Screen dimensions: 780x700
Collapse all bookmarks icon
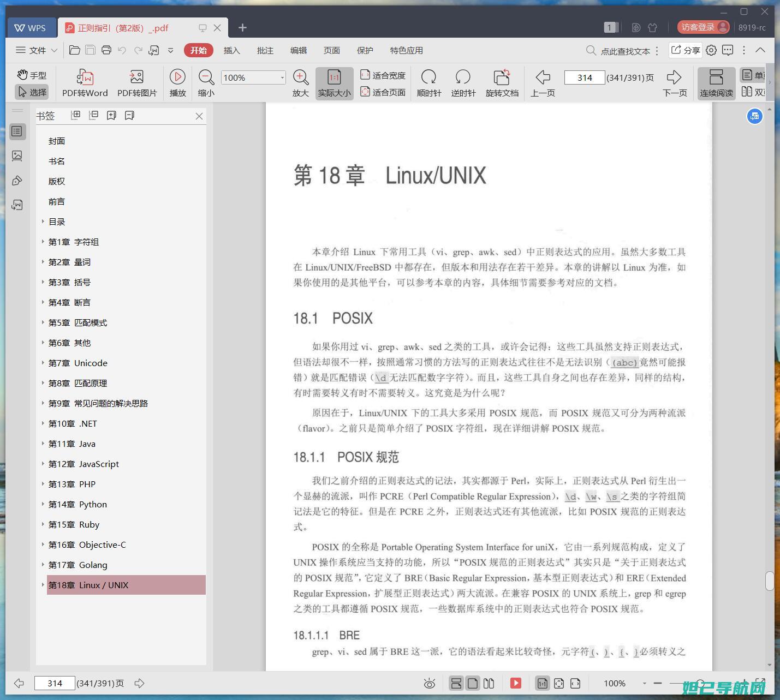[94, 115]
